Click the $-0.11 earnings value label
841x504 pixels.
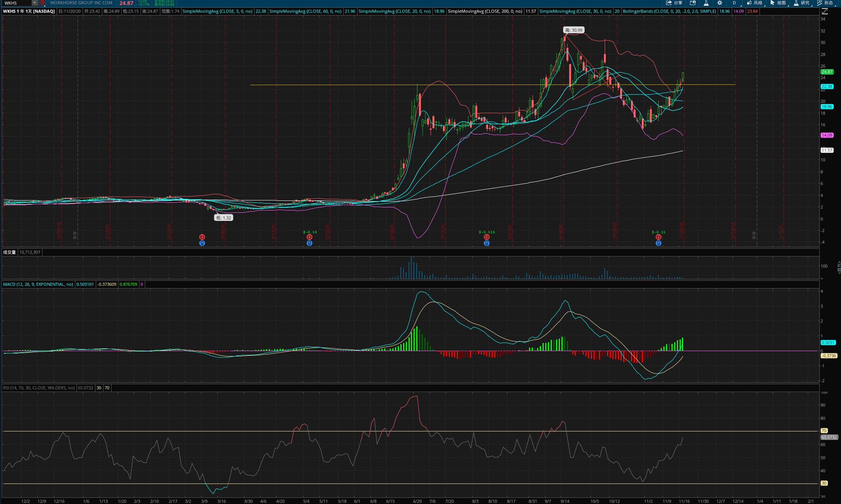(658, 232)
